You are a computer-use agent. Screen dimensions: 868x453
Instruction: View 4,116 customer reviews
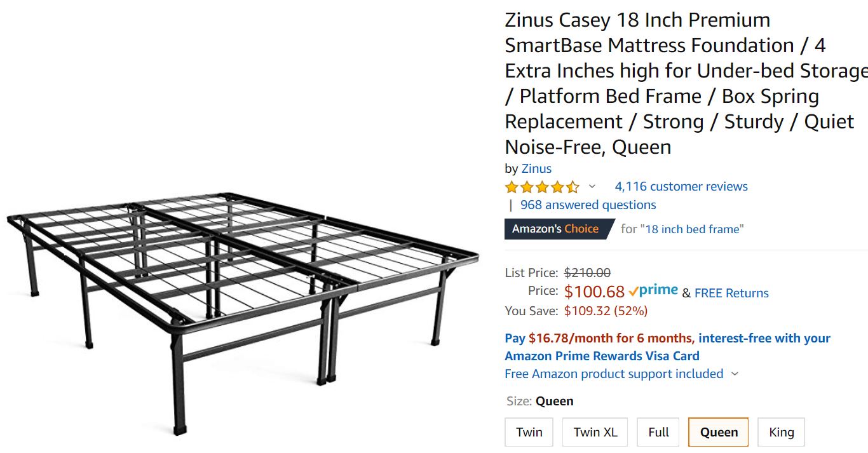point(681,186)
